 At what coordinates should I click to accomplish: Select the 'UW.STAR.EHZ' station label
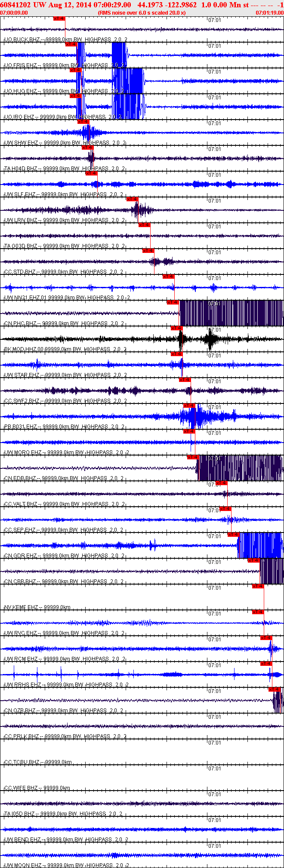coord(22,375)
